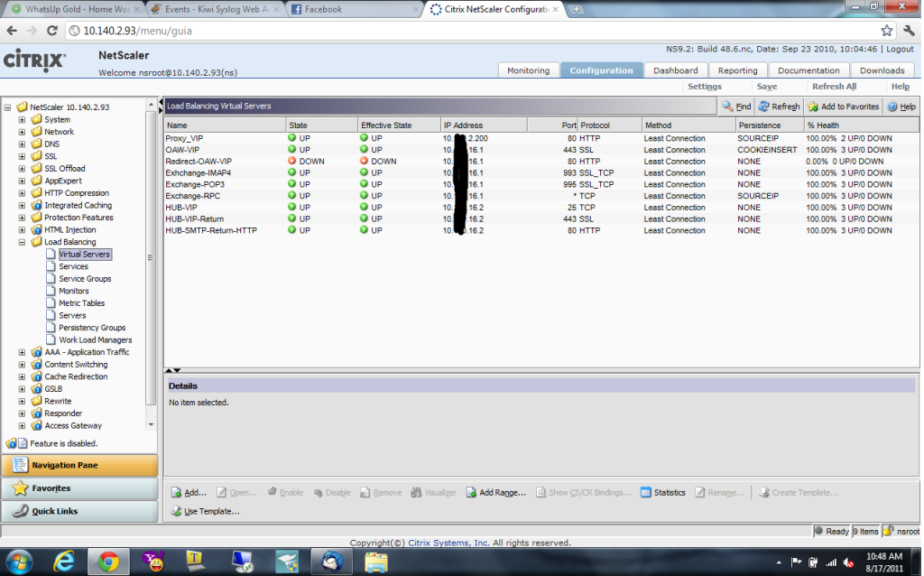The height and width of the screenshot is (576, 924).
Task: Open the Kiwi Syslog Events browser tab
Action: pyautogui.click(x=215, y=9)
